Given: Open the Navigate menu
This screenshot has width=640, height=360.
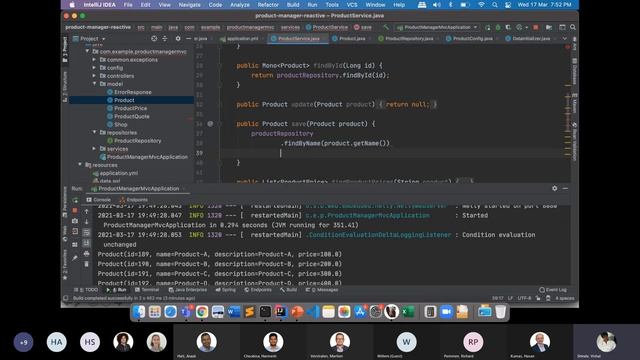Looking at the screenshot, I should (189, 5).
